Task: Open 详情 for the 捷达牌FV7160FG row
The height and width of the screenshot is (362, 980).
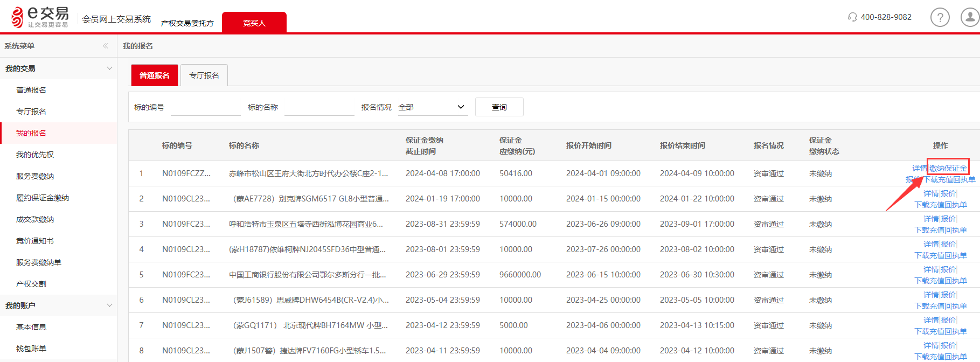Action: point(931,345)
